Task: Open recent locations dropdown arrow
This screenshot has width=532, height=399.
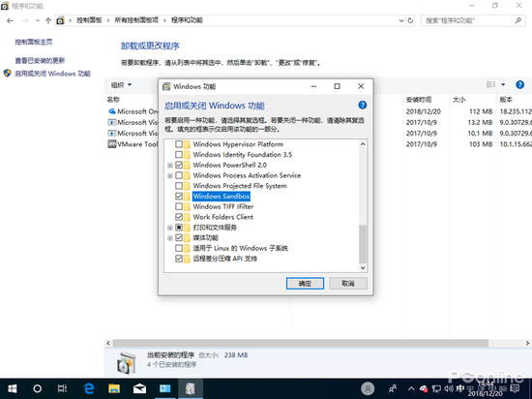Action: (38, 20)
